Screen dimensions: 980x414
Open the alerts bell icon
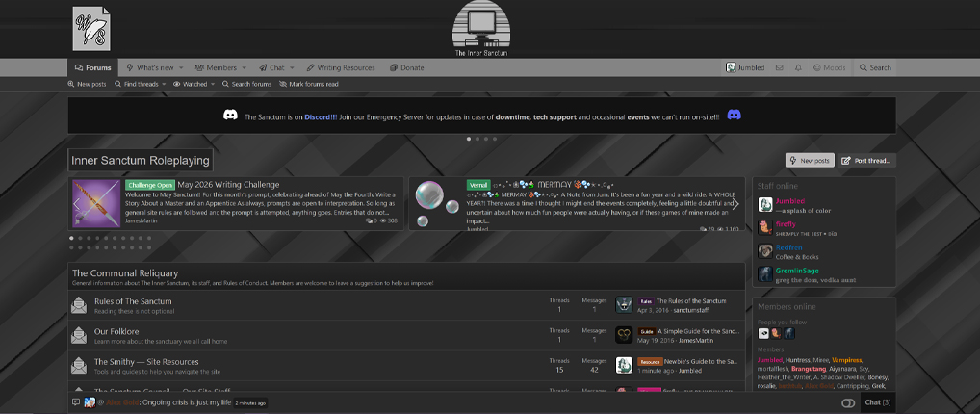point(798,67)
